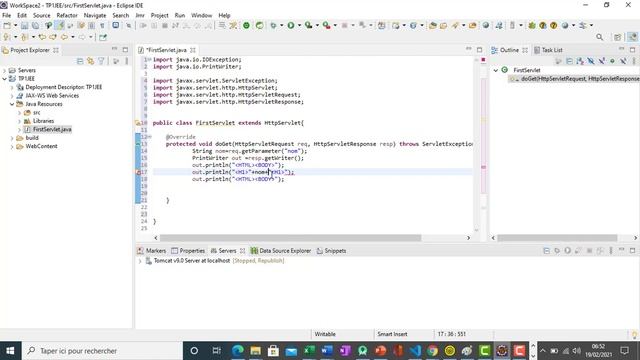Click the editor horizontal scrollbar thumb

pos(290,238)
